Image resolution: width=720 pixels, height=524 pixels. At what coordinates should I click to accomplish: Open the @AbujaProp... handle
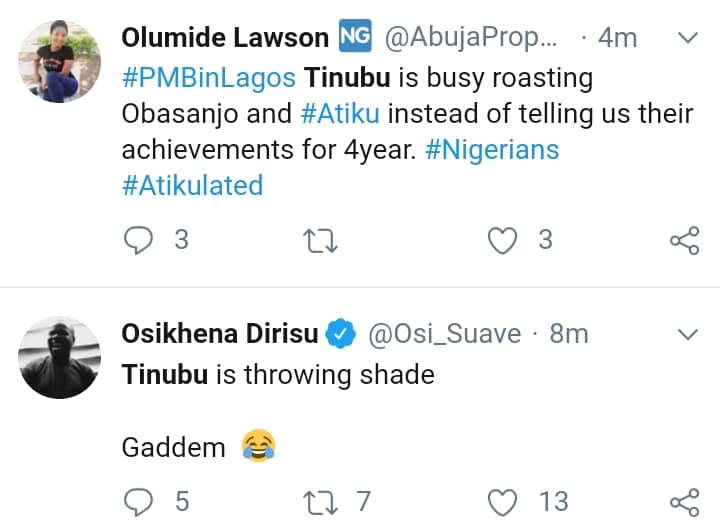tap(469, 38)
